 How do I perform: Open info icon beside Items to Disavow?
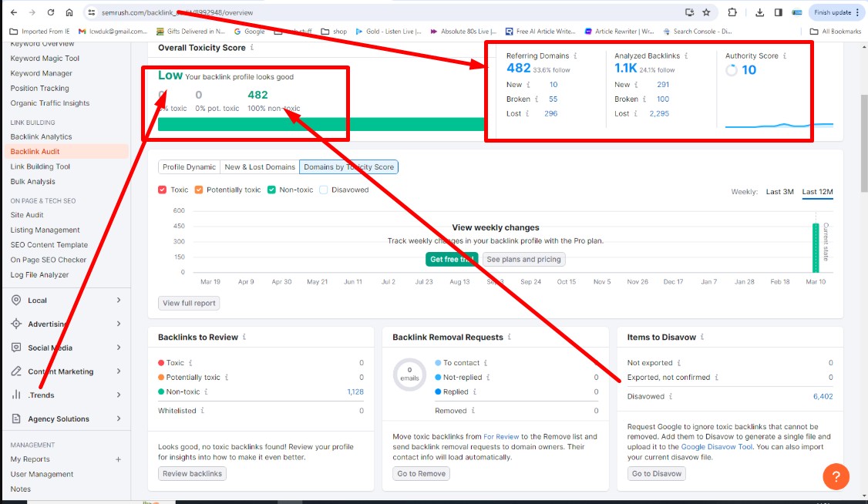coord(702,337)
